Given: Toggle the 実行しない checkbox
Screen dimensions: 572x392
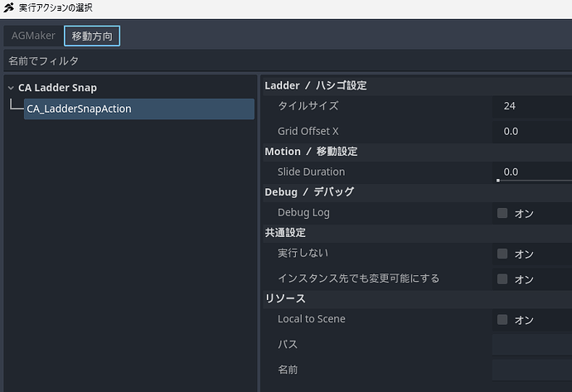Looking at the screenshot, I should pyautogui.click(x=502, y=254).
